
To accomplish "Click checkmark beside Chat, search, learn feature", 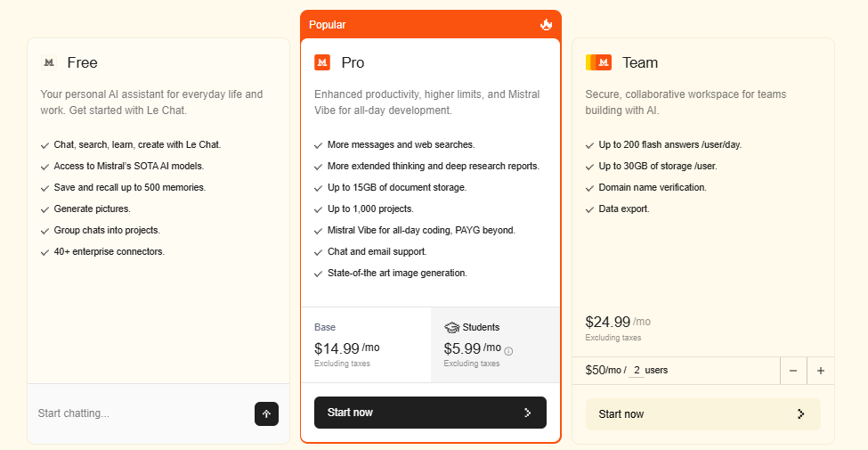I will click(x=45, y=145).
